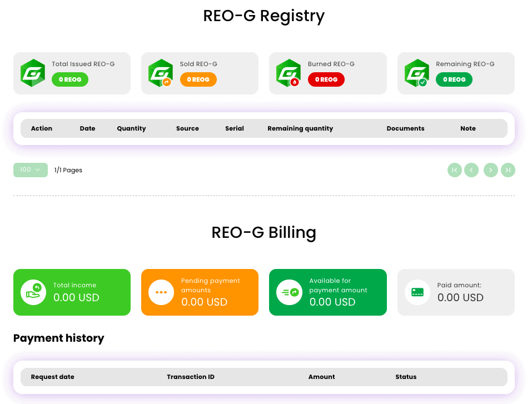Click the Total Issued REO-G hexagon icon
The width and height of the screenshot is (532, 404).
[33, 73]
